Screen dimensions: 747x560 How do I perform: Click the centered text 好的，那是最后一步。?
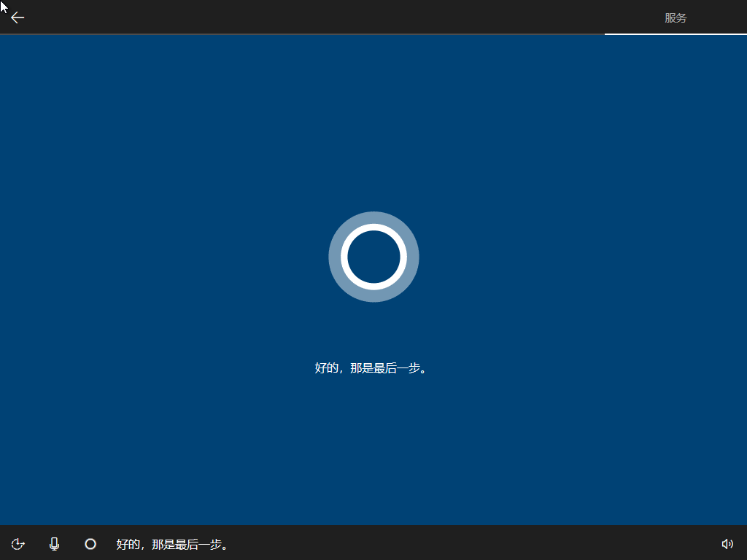(371, 368)
